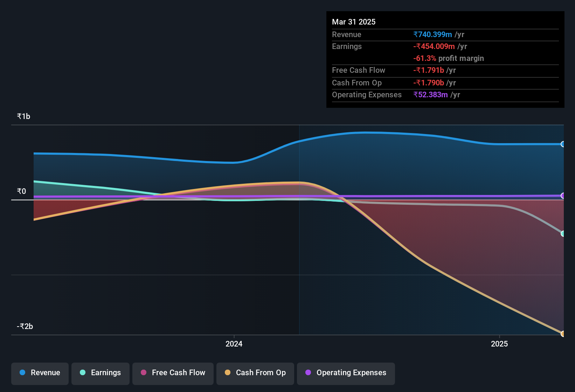The width and height of the screenshot is (575, 392).
Task: Toggle the Earnings series legend button
Action: click(x=101, y=374)
